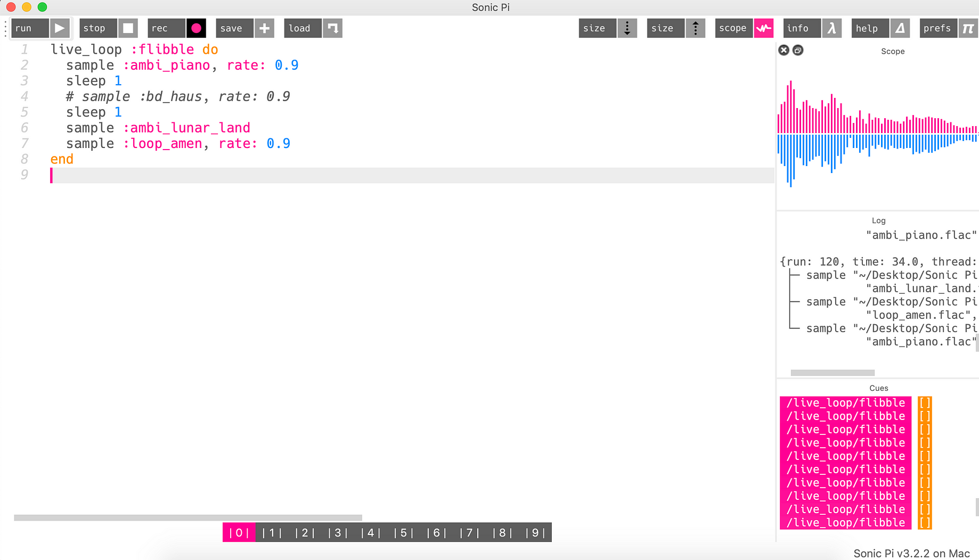Close the Scope panel

coord(784,50)
